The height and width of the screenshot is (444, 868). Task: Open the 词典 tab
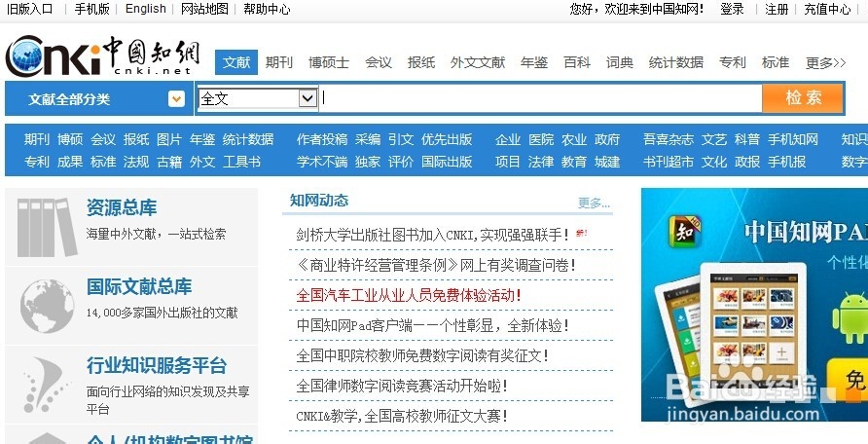pos(620,62)
